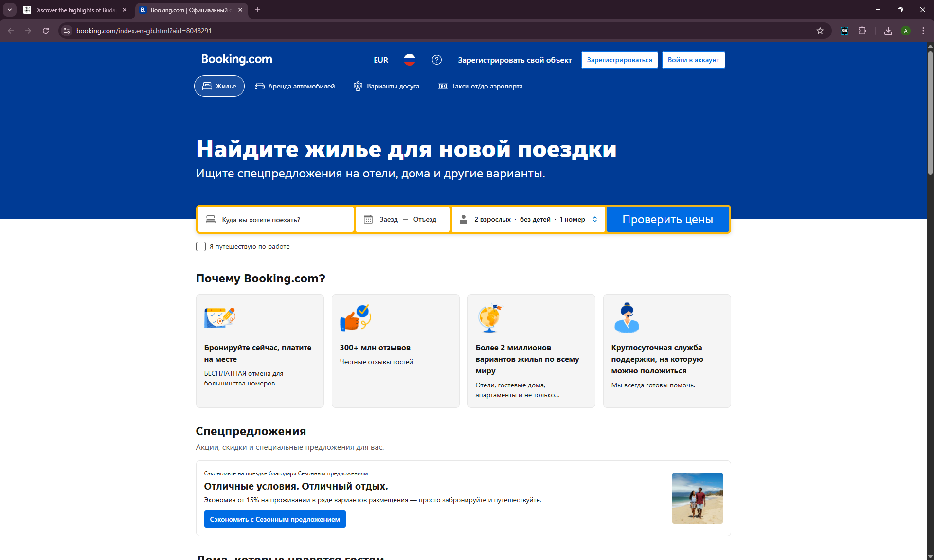934x560 pixels.
Task: Click the Russian flag language icon
Action: [409, 60]
